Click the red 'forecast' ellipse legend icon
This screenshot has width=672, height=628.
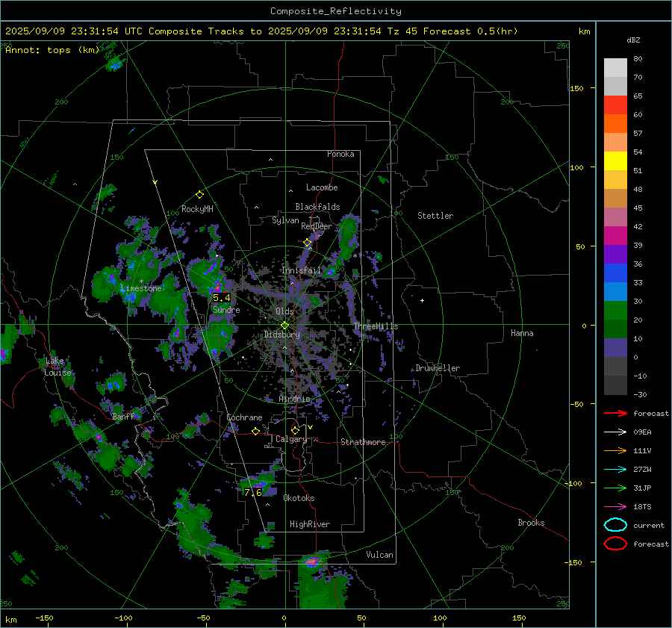[x=615, y=544]
